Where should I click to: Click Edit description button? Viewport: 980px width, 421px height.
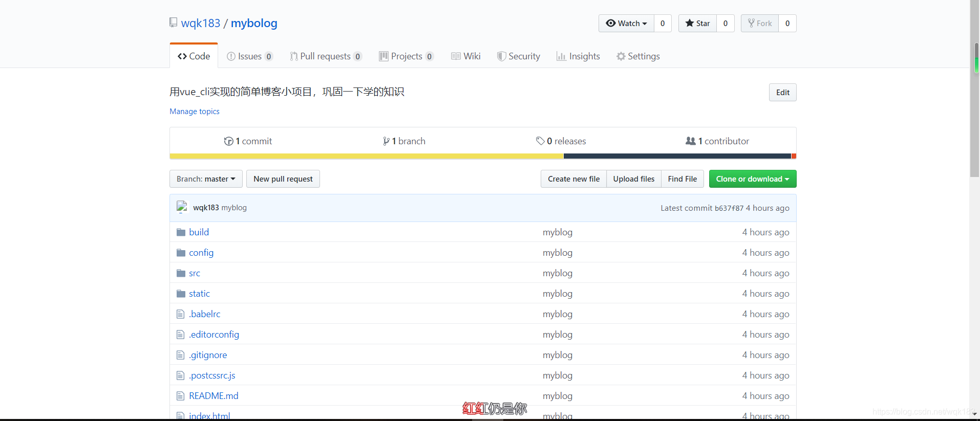782,93
